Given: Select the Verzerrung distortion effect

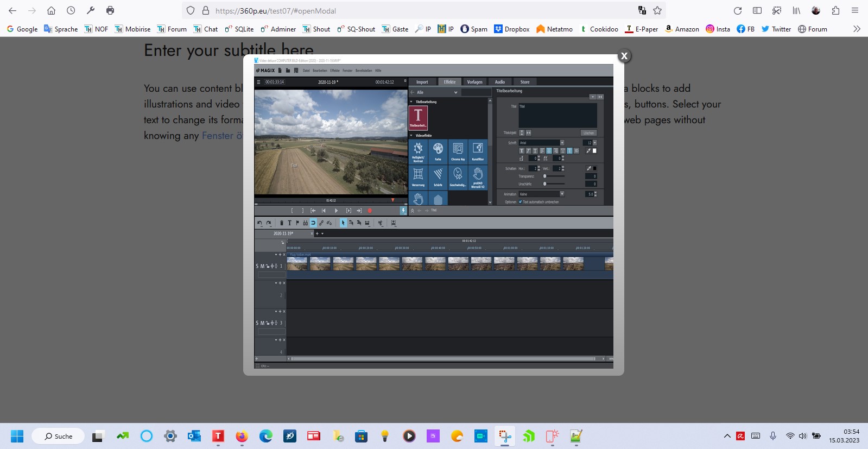Looking at the screenshot, I should click(x=418, y=177).
